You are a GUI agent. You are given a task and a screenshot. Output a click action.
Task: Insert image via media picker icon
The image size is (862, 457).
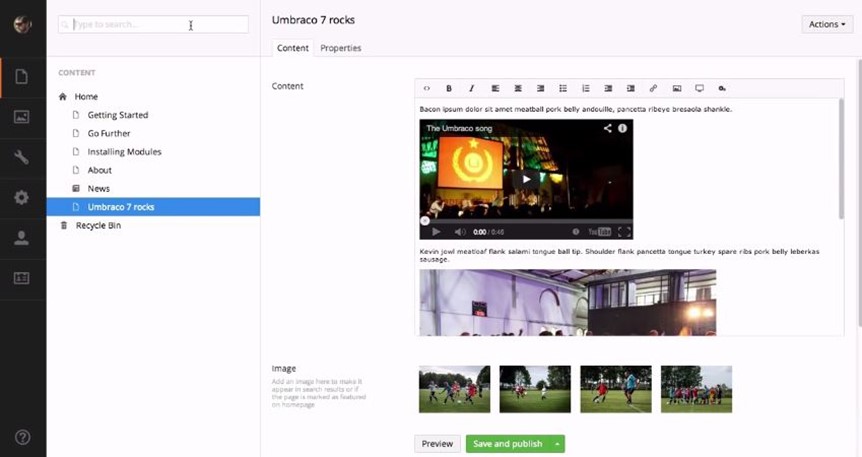[x=677, y=88]
